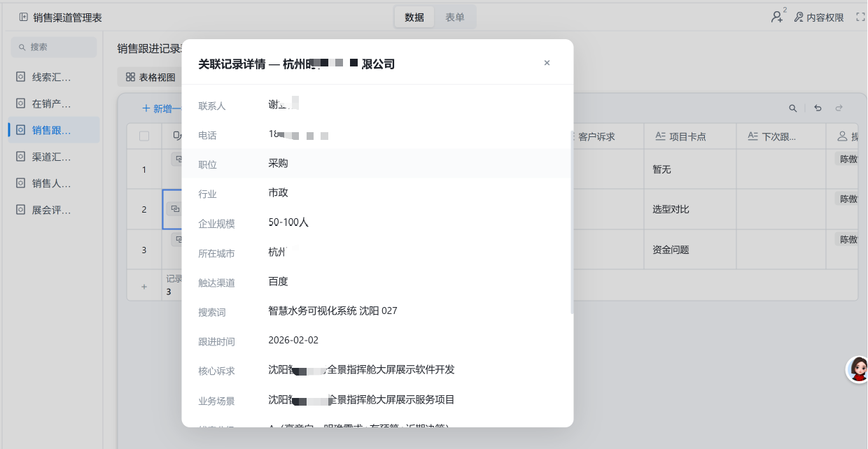
Task: Click the plus icon below row 3
Action: click(x=144, y=287)
